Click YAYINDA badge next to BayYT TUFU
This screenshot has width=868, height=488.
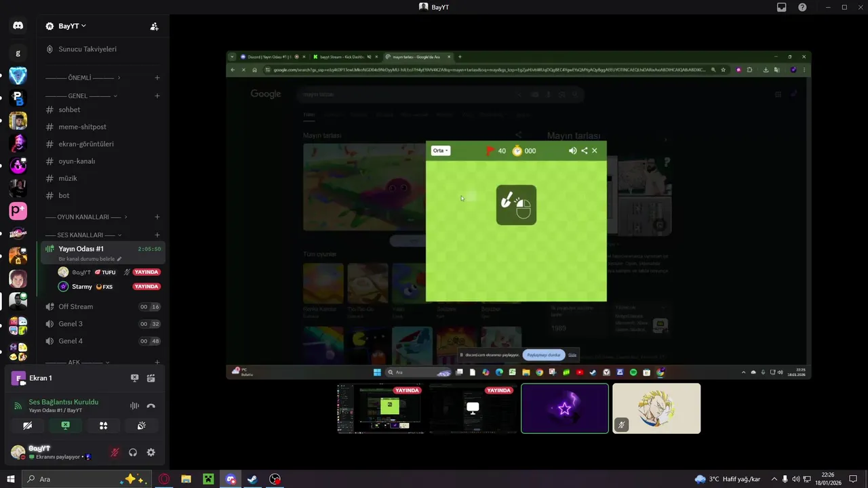pos(146,272)
